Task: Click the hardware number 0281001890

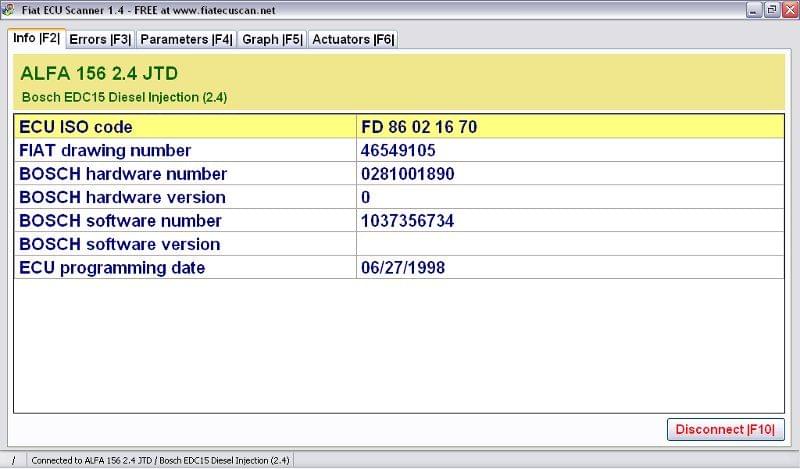Action: [408, 174]
